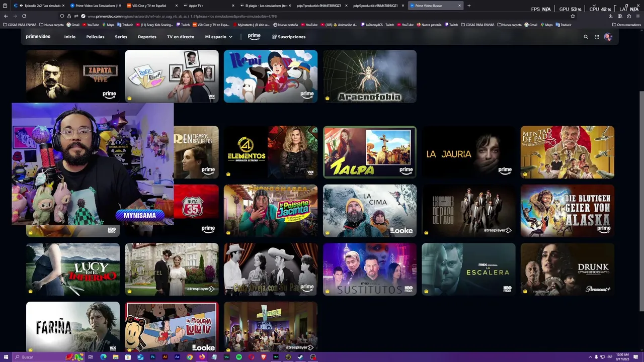Screen dimensions: 644x362
Task: Open the Remi title card
Action: coord(271,76)
